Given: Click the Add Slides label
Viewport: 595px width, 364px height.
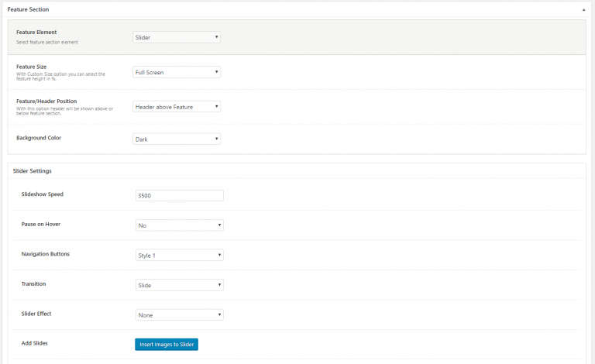Looking at the screenshot, I should [34, 342].
